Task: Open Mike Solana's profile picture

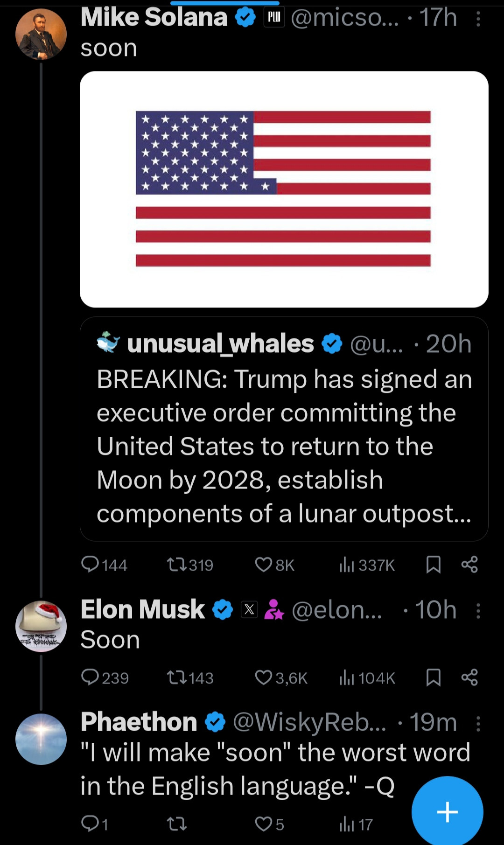Action: click(41, 34)
